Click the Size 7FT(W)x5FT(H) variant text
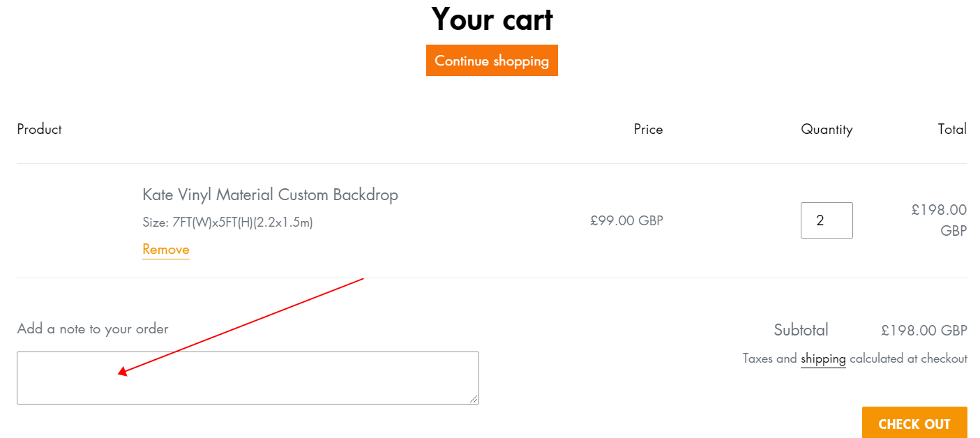980x438 pixels. point(227,223)
